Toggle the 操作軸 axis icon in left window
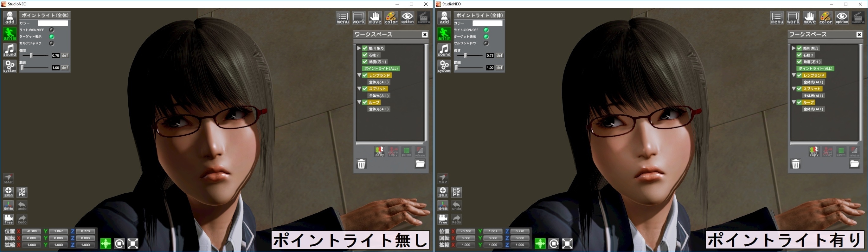The image size is (868, 252). (9, 205)
